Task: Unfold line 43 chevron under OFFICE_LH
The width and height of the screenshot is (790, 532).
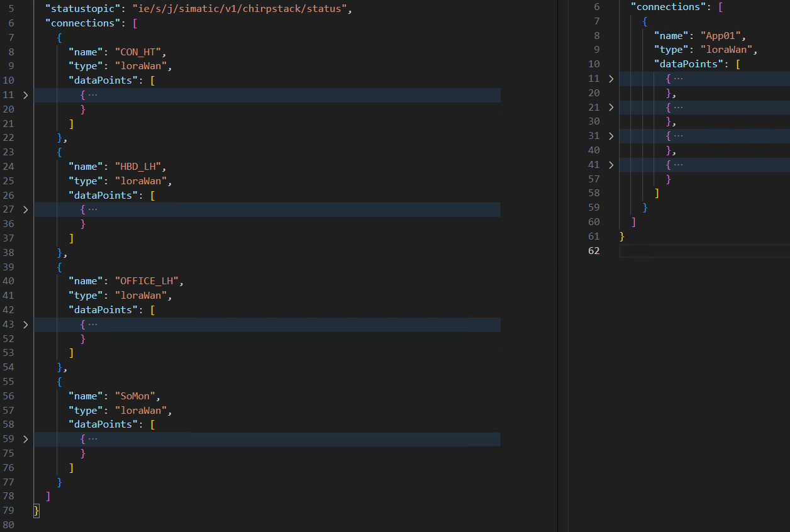Action: point(25,324)
